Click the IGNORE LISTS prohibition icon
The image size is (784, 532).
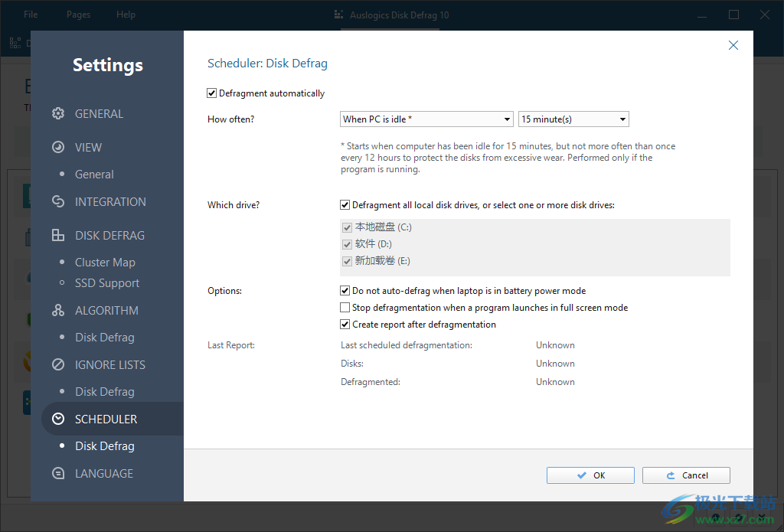[x=58, y=364]
